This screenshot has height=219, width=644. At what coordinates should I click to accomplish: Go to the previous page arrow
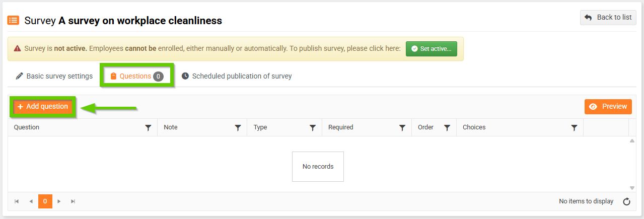[x=31, y=201]
